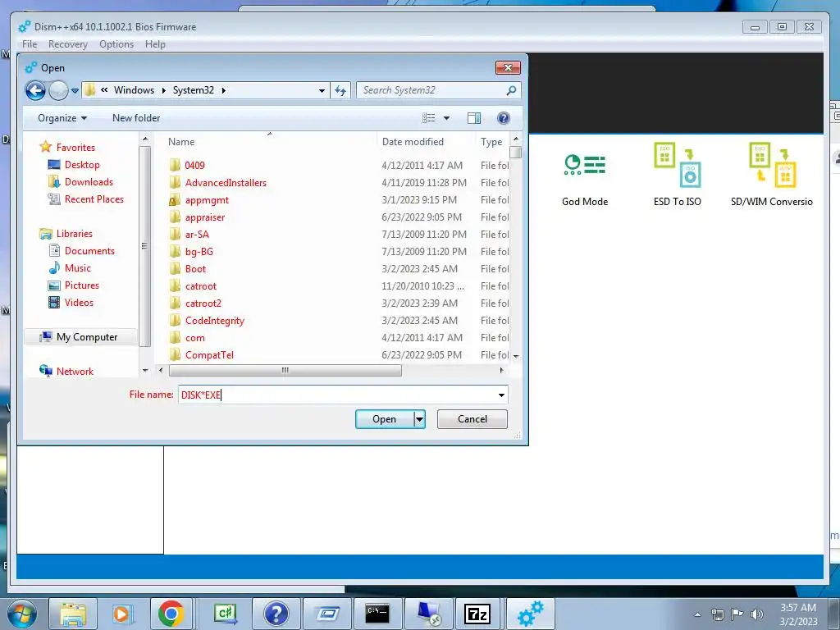
Task: Open 7-Zip taskbar icon
Action: point(477,614)
